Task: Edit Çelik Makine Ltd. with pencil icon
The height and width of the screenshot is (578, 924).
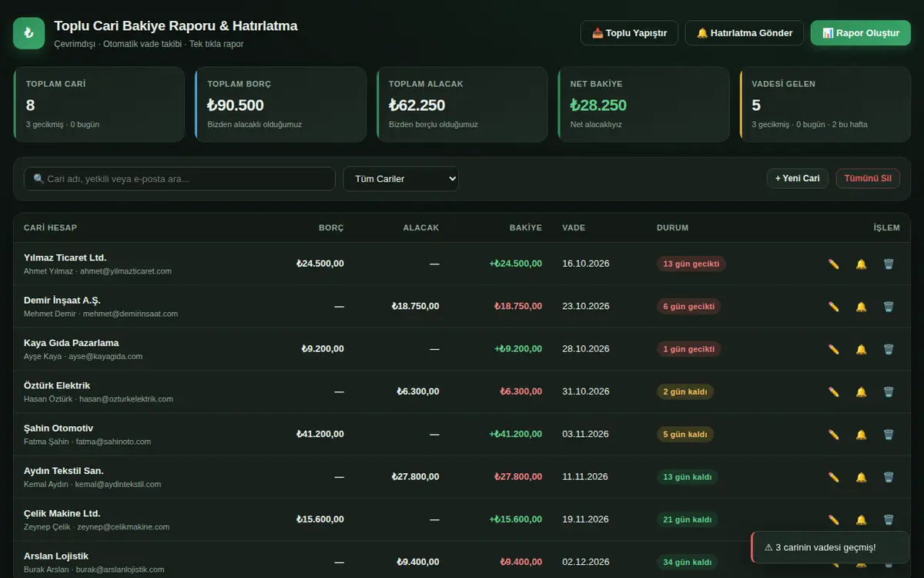Action: 833,519
